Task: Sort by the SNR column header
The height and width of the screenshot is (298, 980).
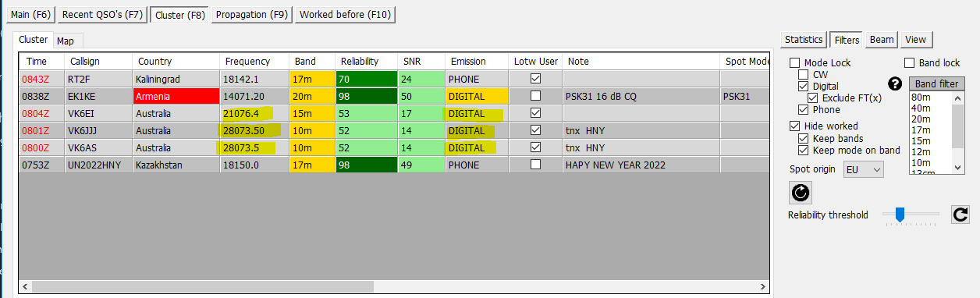Action: (421, 61)
